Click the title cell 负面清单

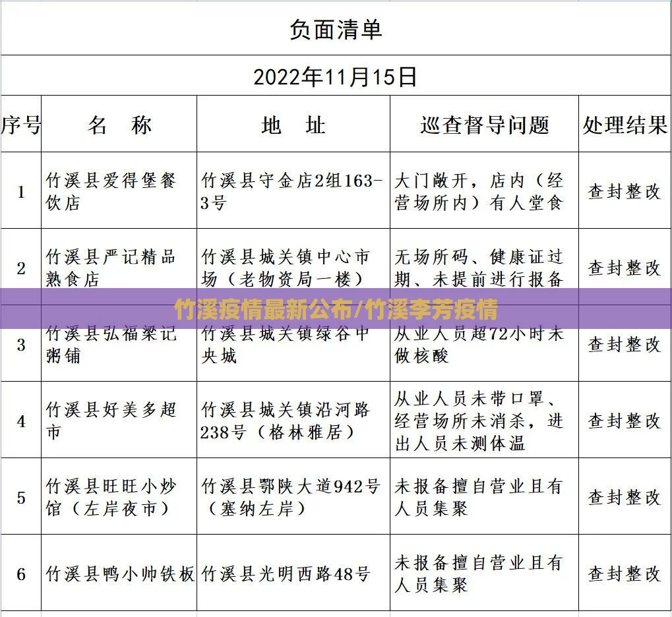pyautogui.click(x=336, y=28)
